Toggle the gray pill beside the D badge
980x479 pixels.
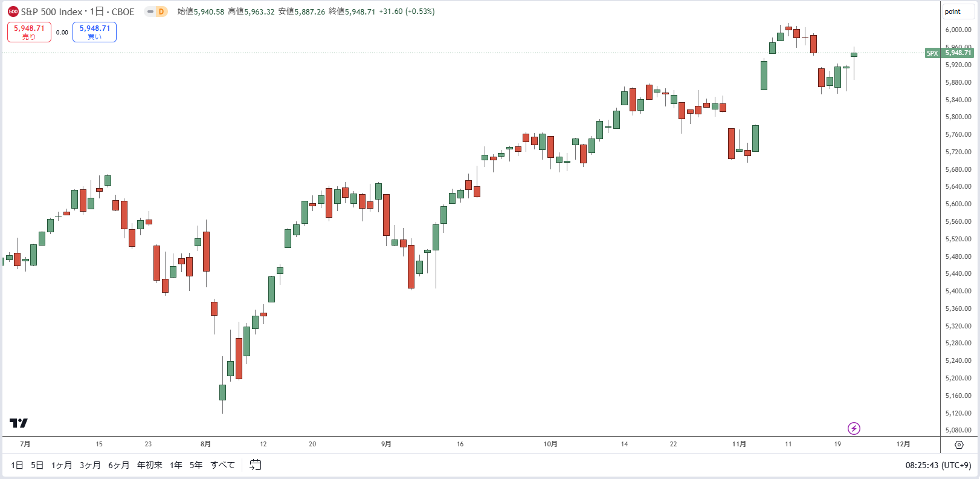pyautogui.click(x=150, y=11)
